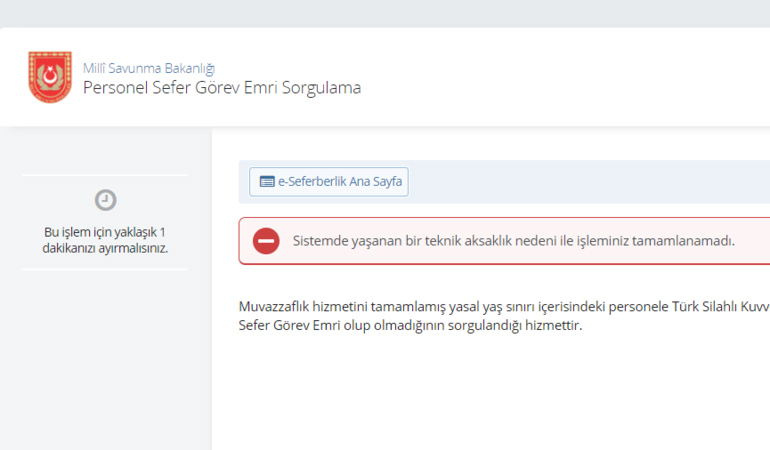
Task: Click the Millî Savunma Bakanlığı emblem logo
Action: point(50,77)
